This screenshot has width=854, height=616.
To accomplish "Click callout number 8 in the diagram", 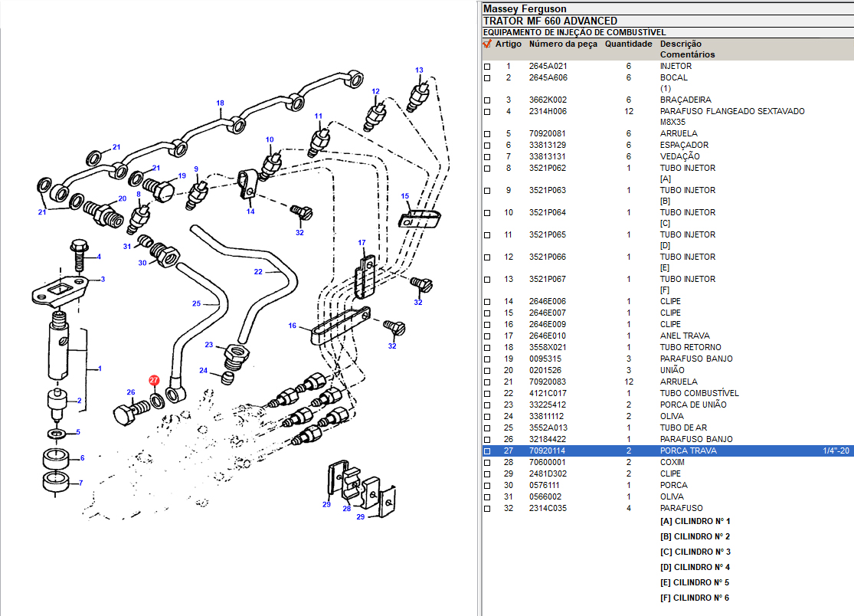I will pyautogui.click(x=139, y=194).
